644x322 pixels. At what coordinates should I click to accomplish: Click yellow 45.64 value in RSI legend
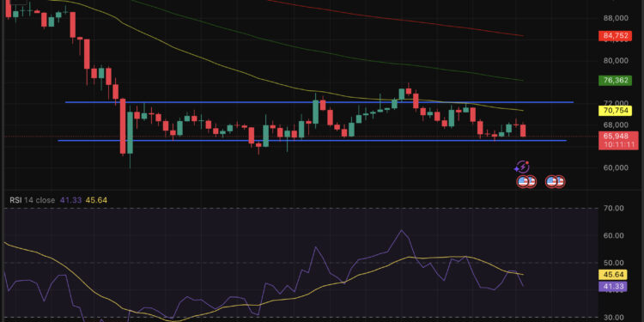[96, 200]
